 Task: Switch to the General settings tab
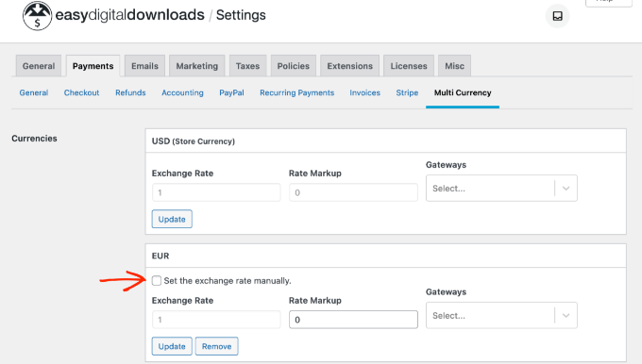pos(39,66)
